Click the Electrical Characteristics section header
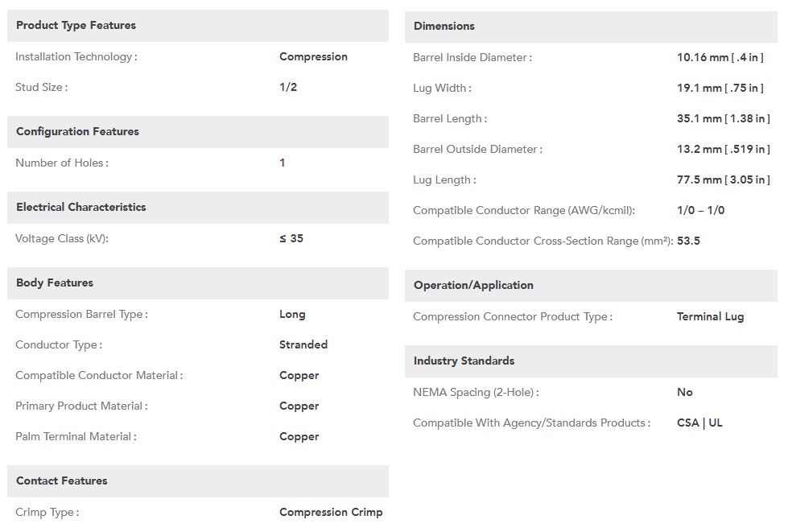788x532 pixels. click(197, 208)
